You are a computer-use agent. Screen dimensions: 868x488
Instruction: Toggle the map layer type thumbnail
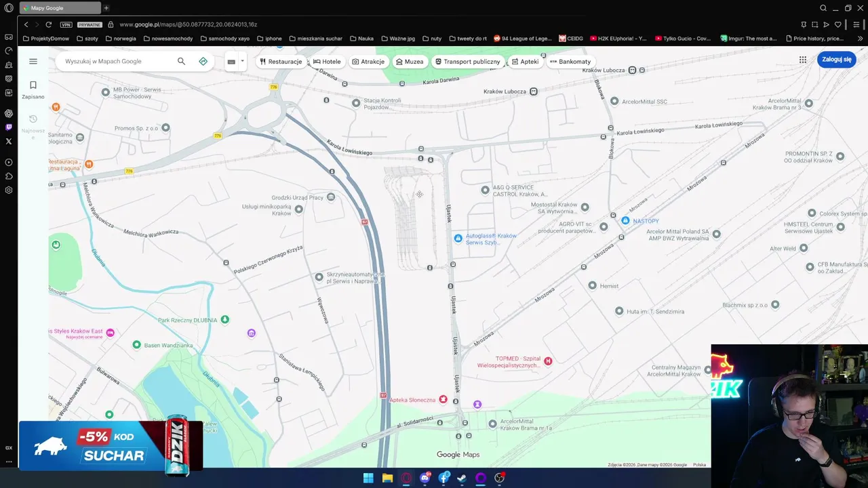click(231, 61)
